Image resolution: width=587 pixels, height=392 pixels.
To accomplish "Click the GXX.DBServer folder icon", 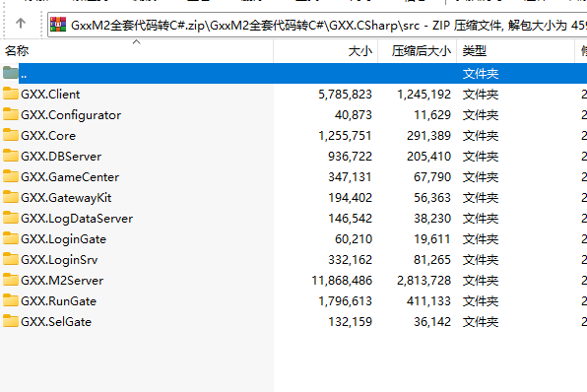I will tap(11, 156).
